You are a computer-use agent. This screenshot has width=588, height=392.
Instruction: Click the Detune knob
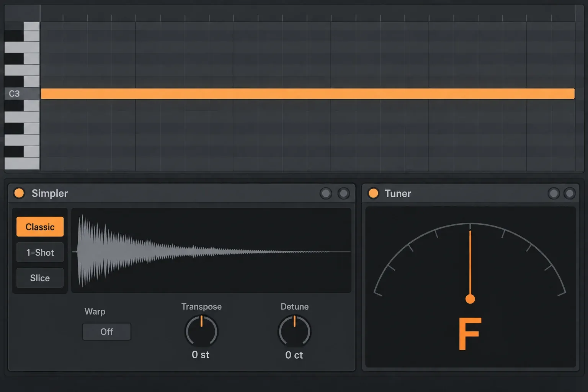(x=294, y=331)
